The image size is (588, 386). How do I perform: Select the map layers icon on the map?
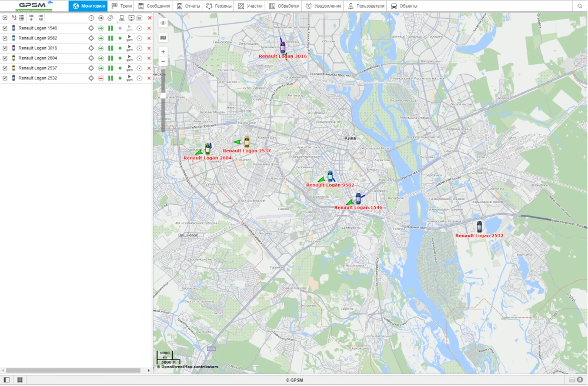[x=163, y=37]
